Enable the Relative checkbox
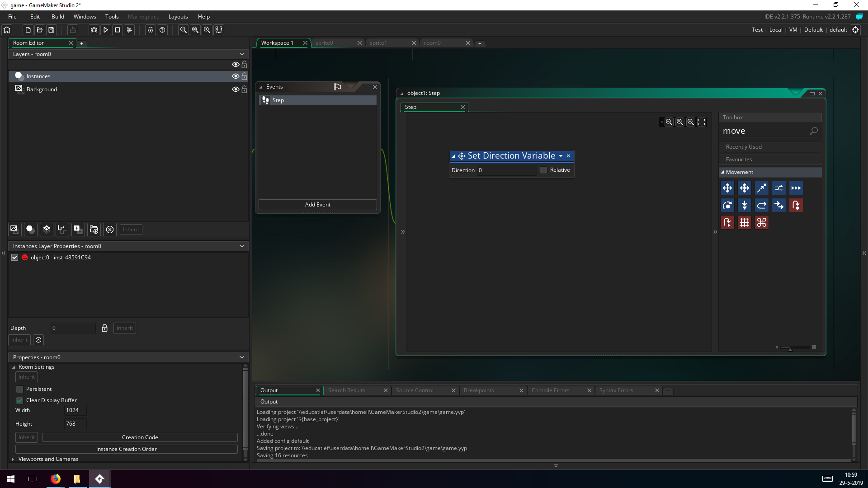The width and height of the screenshot is (868, 488). tap(544, 170)
